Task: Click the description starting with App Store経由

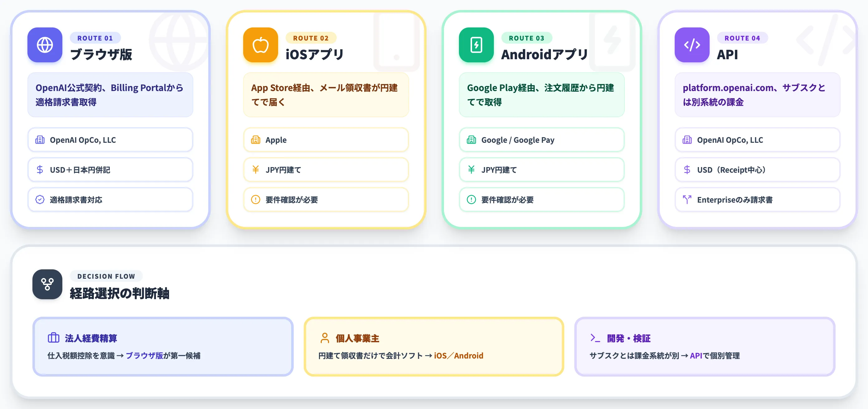Action: tap(324, 95)
